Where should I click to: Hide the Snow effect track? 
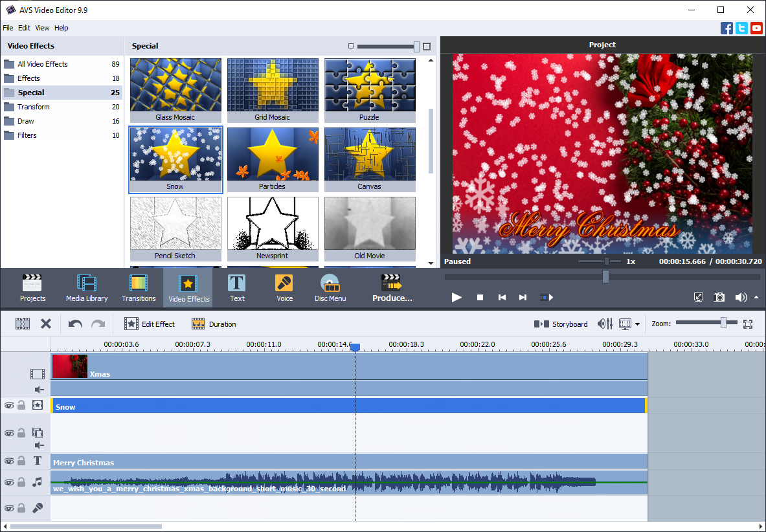pyautogui.click(x=10, y=405)
